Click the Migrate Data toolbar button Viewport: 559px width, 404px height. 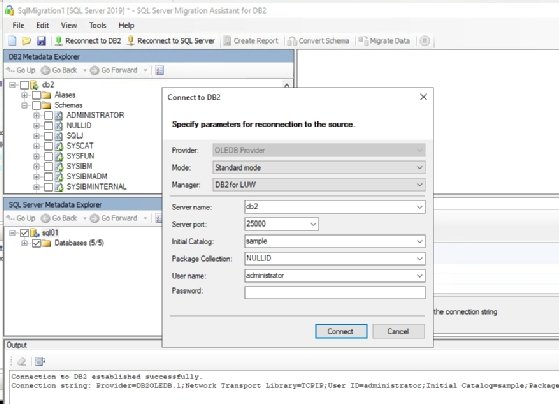click(384, 41)
